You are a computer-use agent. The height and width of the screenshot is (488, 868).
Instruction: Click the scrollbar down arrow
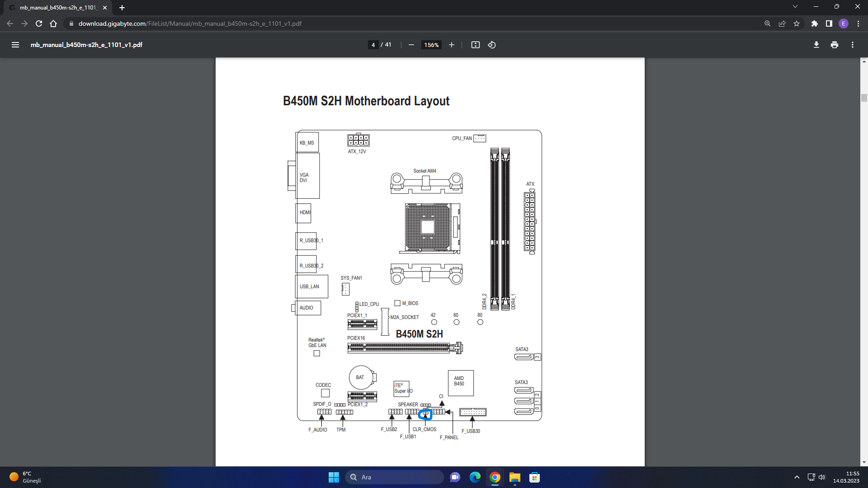[864, 462]
